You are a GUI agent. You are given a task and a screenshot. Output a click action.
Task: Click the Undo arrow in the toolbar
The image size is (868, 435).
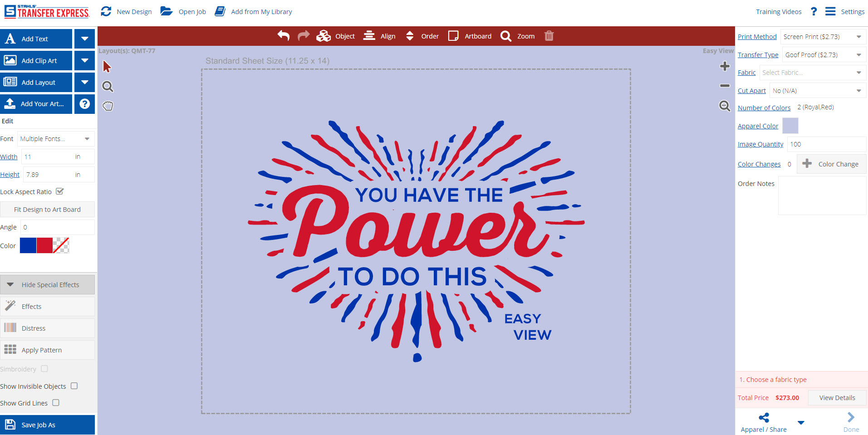pos(283,36)
